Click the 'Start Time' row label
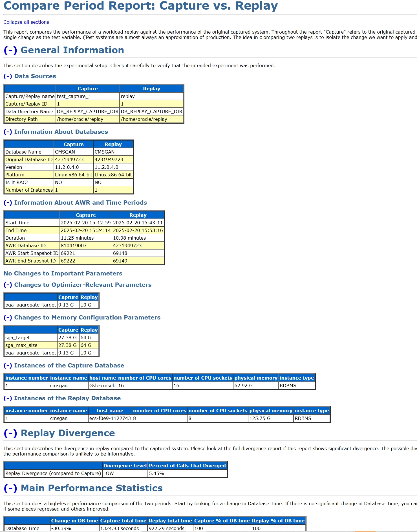Screen dimensions: 417x532 (x=32, y=223)
